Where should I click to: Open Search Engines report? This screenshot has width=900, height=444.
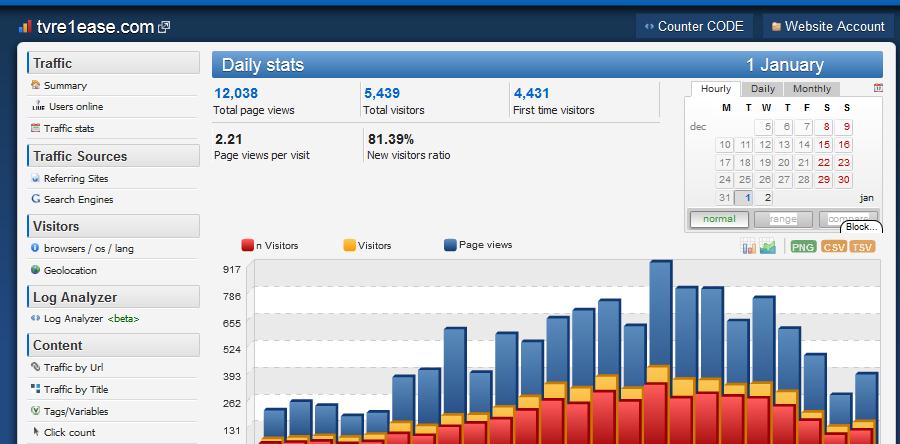click(79, 200)
